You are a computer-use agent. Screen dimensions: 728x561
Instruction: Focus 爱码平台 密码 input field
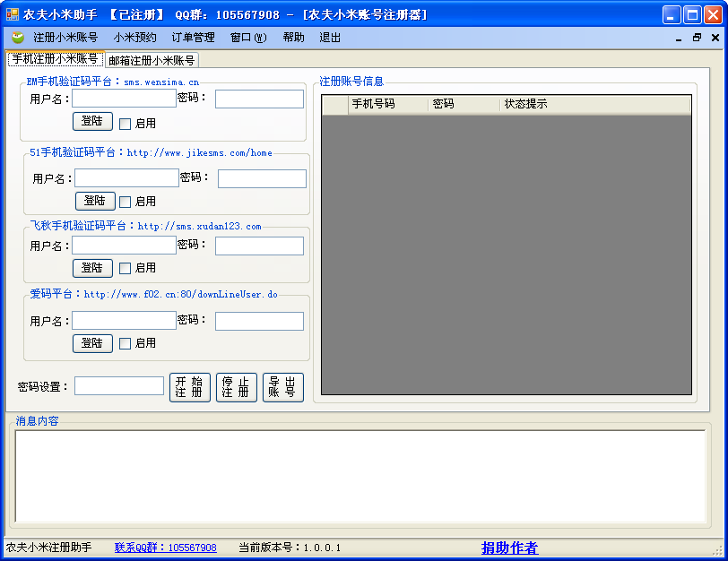tap(259, 321)
